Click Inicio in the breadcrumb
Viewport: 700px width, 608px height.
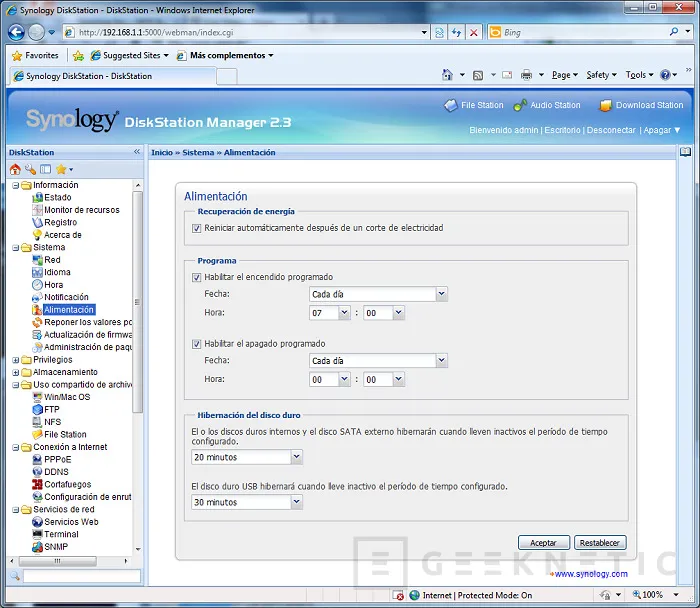[x=162, y=153]
